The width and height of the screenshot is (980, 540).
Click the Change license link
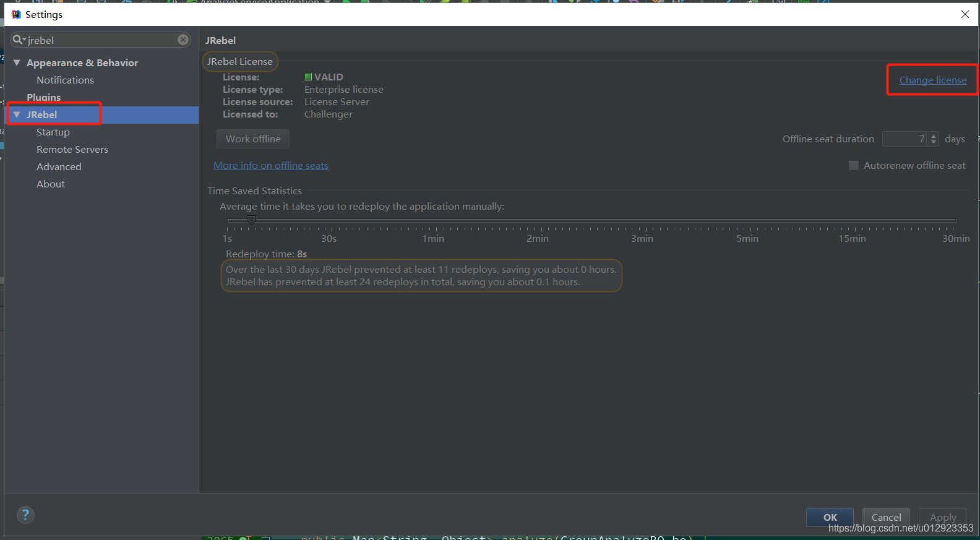[x=932, y=80]
